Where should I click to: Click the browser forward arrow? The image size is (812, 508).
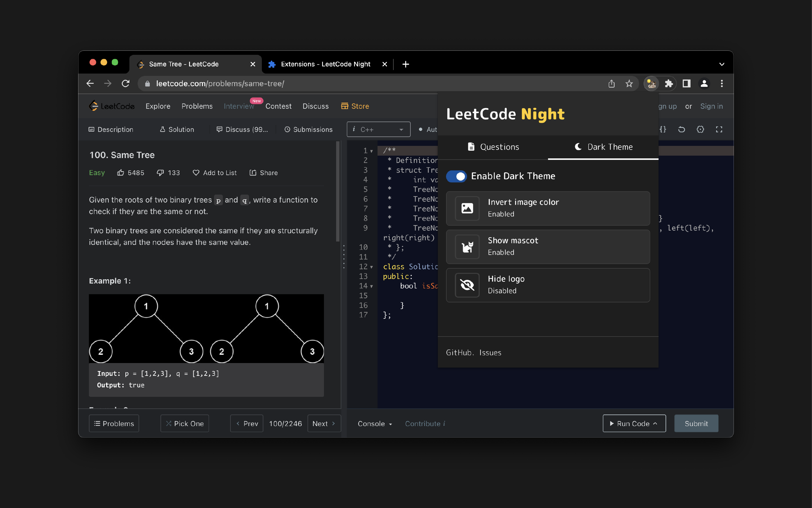tap(108, 83)
